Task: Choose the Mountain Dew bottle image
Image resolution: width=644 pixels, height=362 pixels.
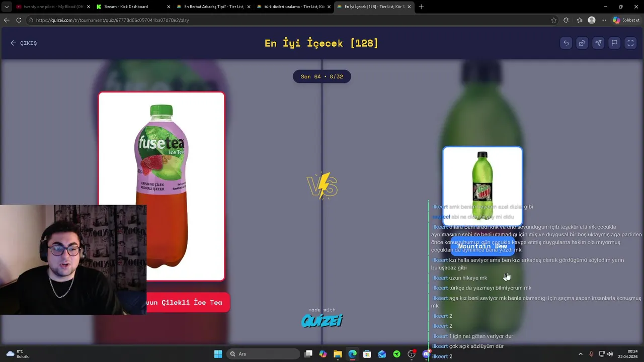Action: pos(482,186)
